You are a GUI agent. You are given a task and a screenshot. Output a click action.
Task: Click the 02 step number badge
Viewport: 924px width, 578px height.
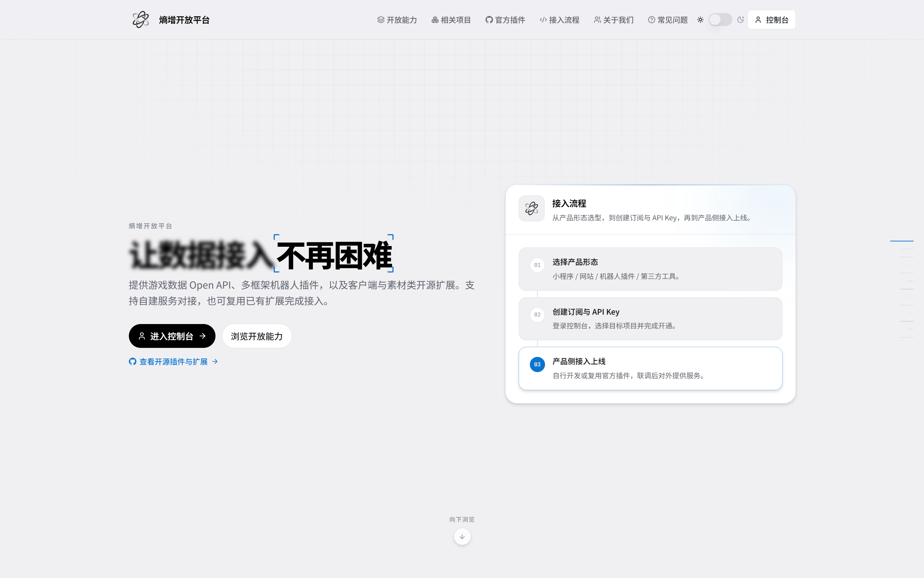point(537,315)
